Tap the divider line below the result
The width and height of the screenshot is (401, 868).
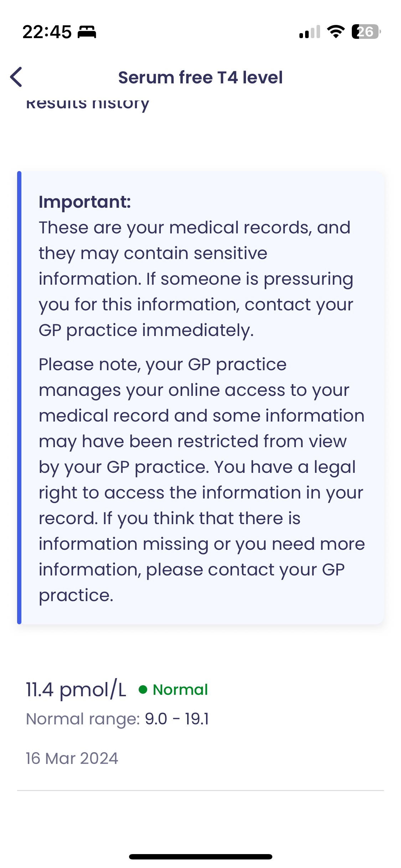pos(200,790)
